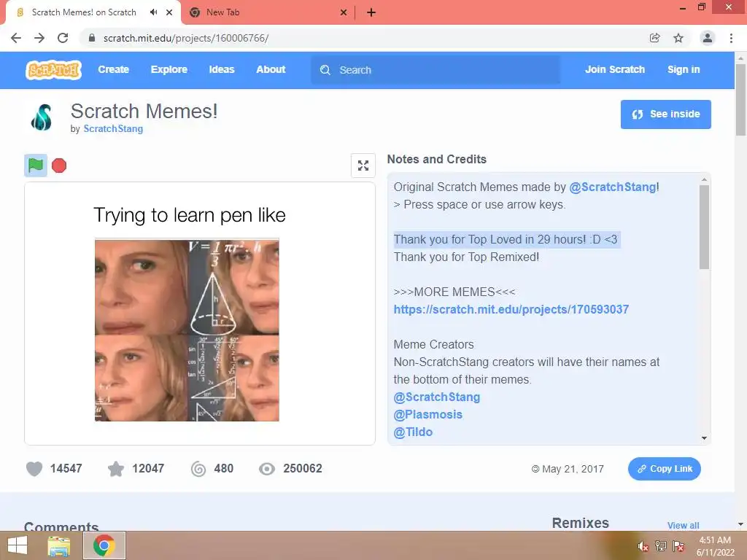747x560 pixels.
Task: Open the Explore menu item
Action: tap(169, 69)
